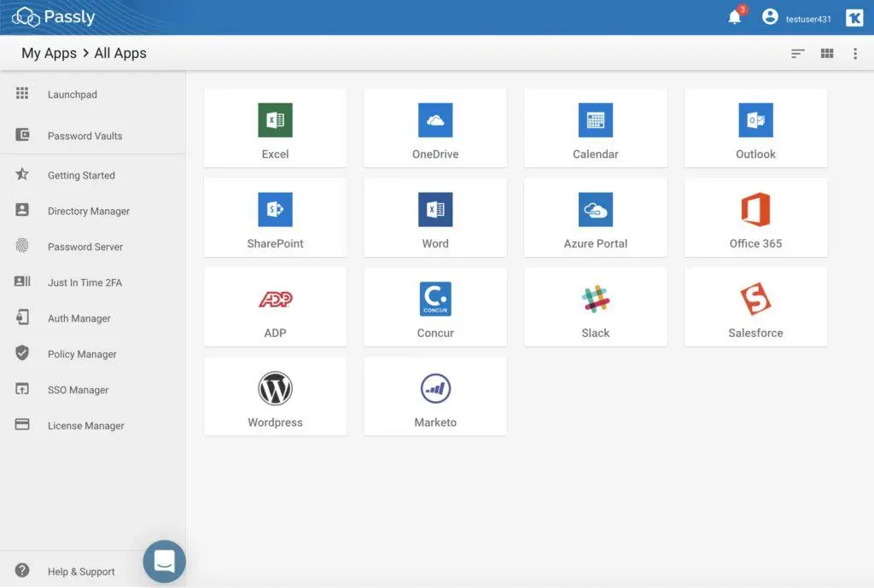The height and width of the screenshot is (588, 874).
Task: Click the All Apps breadcrumb
Action: [x=120, y=53]
